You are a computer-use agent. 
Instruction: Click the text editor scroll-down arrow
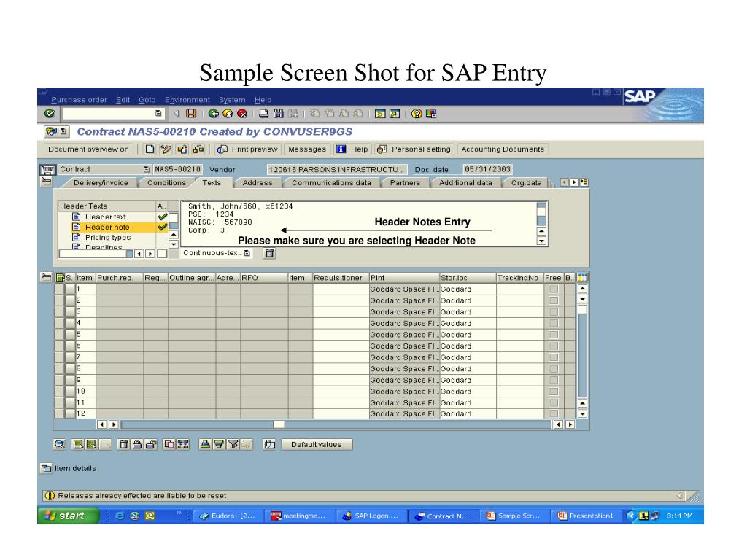pos(541,241)
